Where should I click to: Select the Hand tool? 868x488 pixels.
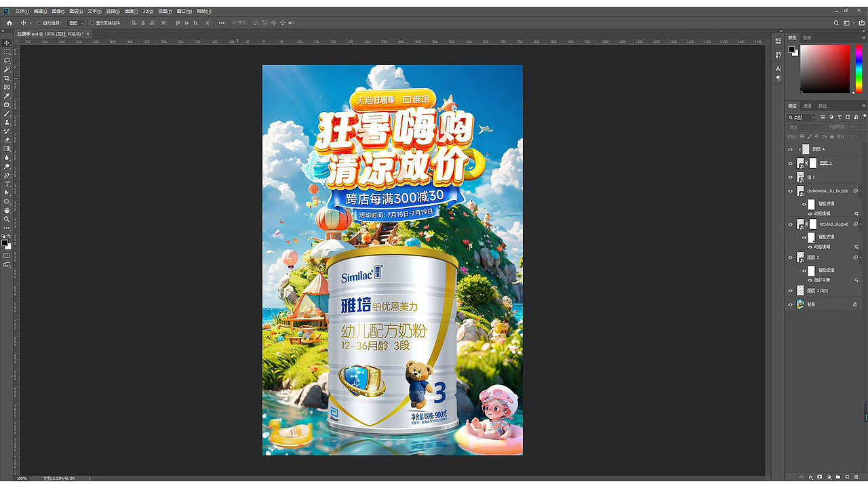7,210
